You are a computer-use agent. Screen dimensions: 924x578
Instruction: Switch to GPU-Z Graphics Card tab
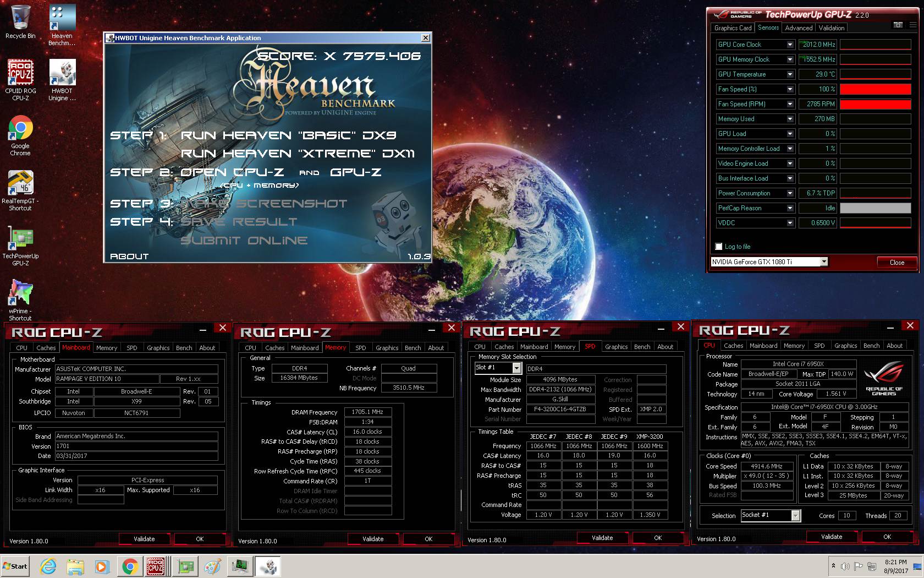point(733,28)
